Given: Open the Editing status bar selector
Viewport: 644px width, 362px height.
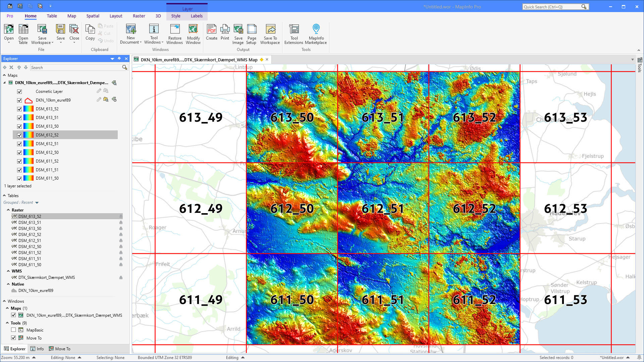Looking at the screenshot, I should (235, 358).
